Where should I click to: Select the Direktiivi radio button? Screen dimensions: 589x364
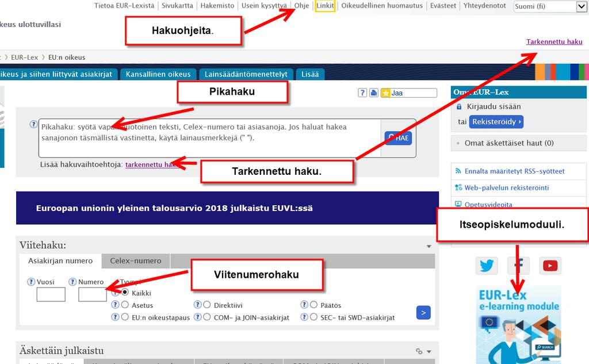point(207,305)
